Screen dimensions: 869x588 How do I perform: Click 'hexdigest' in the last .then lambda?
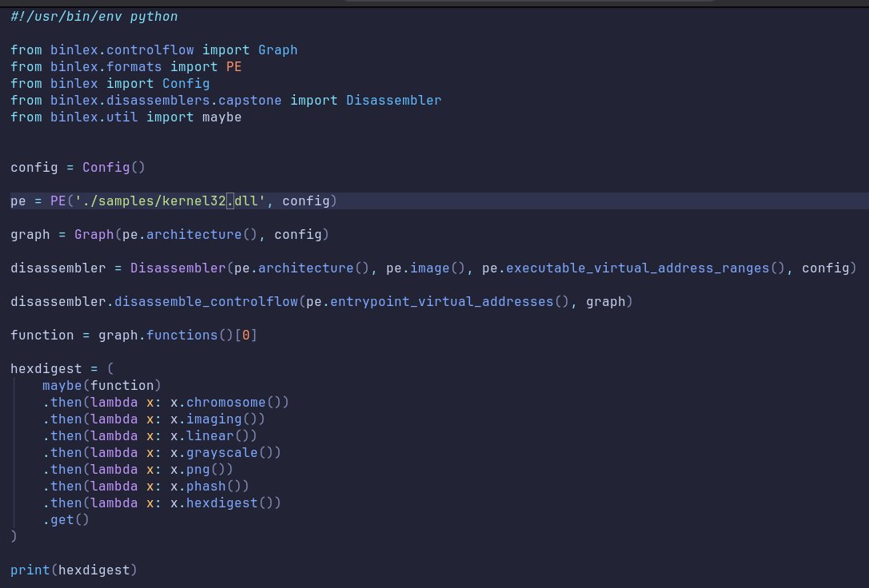click(222, 503)
